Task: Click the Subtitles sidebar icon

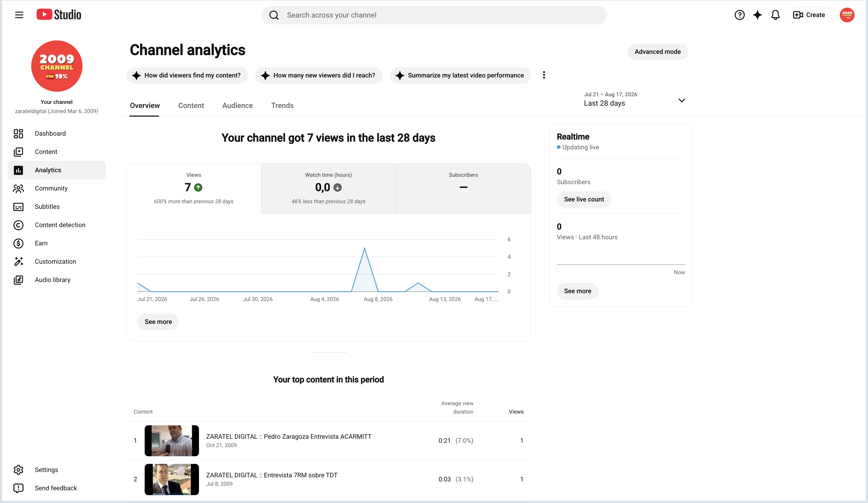Action: (x=18, y=207)
